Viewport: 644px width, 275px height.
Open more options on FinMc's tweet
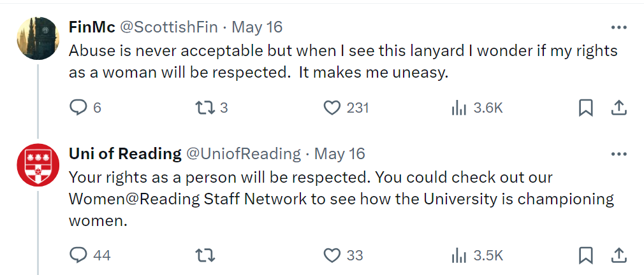[618, 27]
